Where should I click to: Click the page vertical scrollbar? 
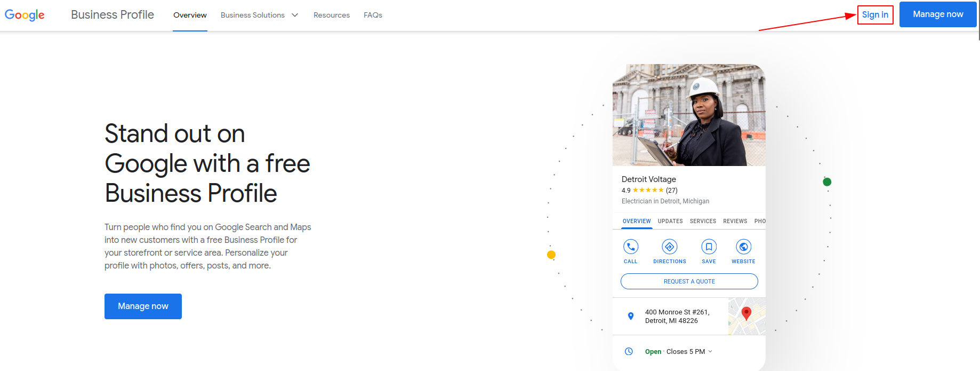coord(978,20)
